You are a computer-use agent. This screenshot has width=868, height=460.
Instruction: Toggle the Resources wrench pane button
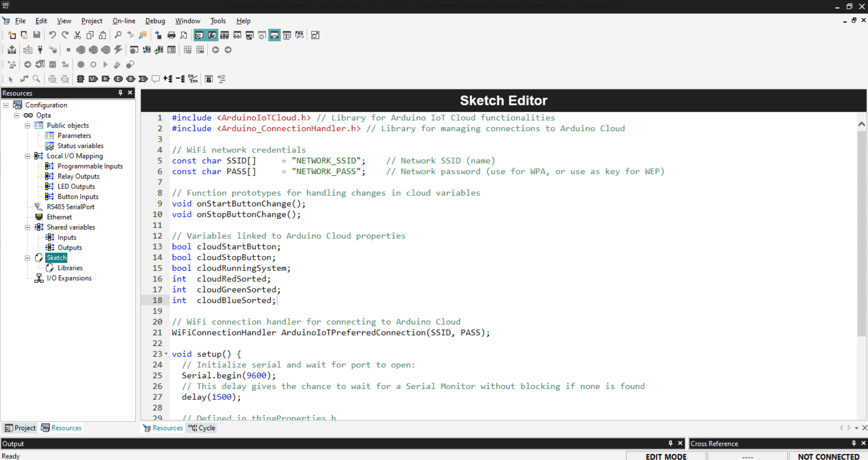[212, 35]
